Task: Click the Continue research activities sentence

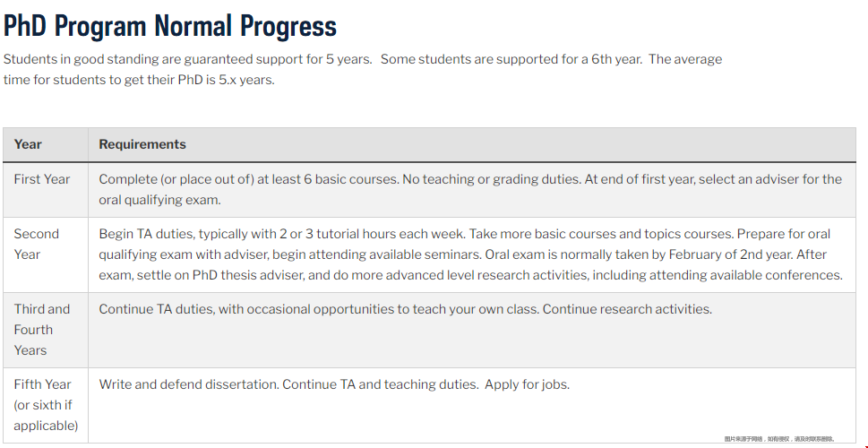Action: pos(627,309)
